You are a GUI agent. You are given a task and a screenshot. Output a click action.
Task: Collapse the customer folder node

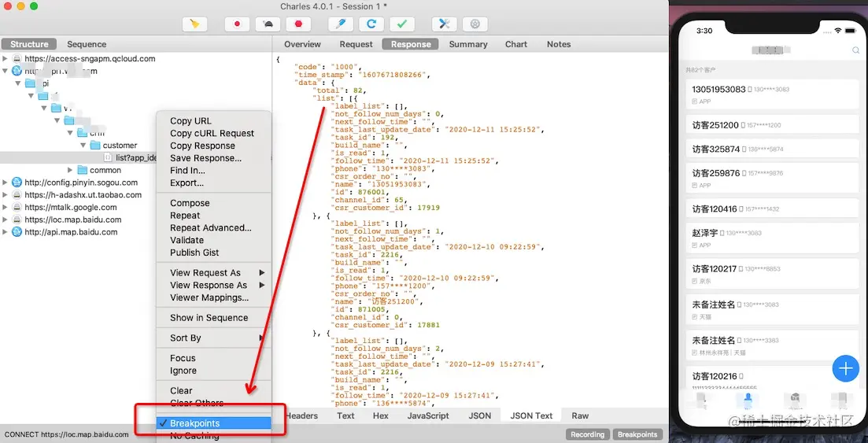pos(83,145)
